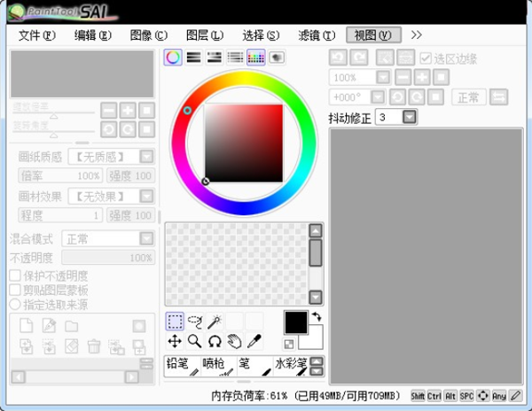
Task: Select the eyedropper color picker tool
Action: (x=254, y=341)
